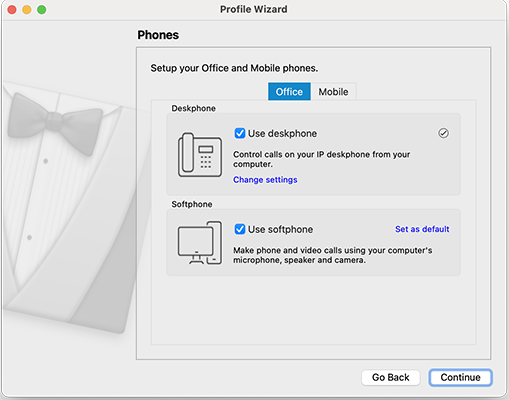Click the softphone computer icon
This screenshot has width=509, height=400.
pos(200,243)
